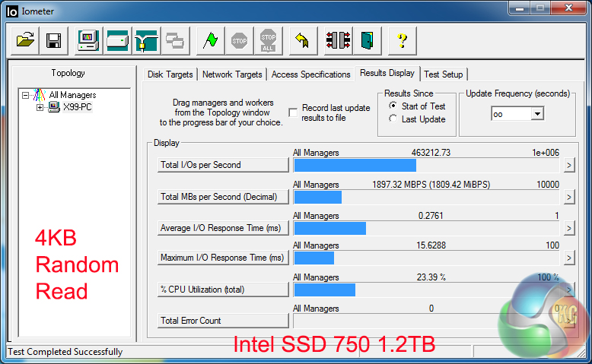
Task: Click the 15.6288 maximum response value
Action: 431,245
